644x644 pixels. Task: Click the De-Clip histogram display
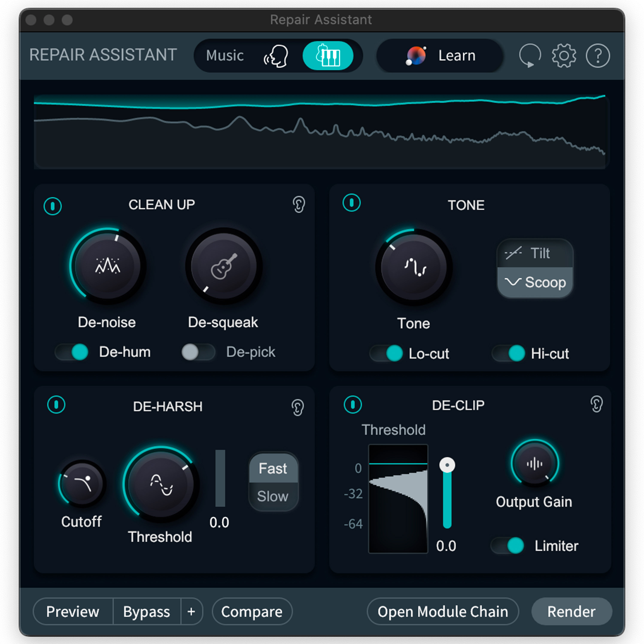coord(398,499)
